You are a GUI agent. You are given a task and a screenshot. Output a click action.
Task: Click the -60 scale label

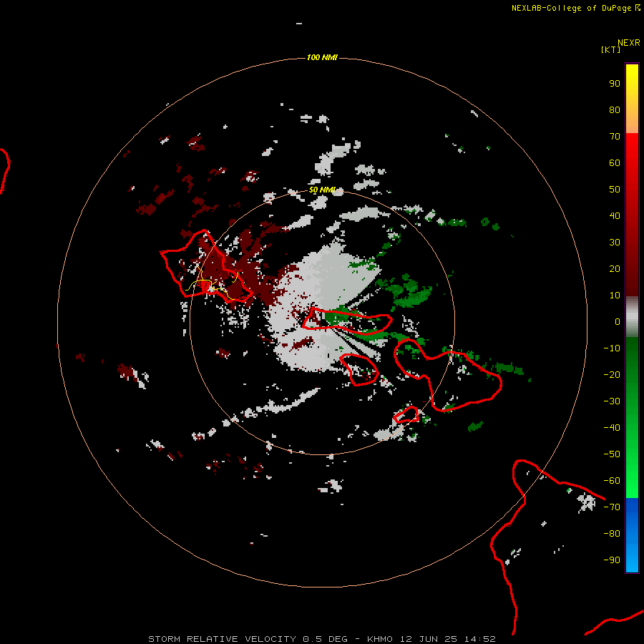coord(612,481)
